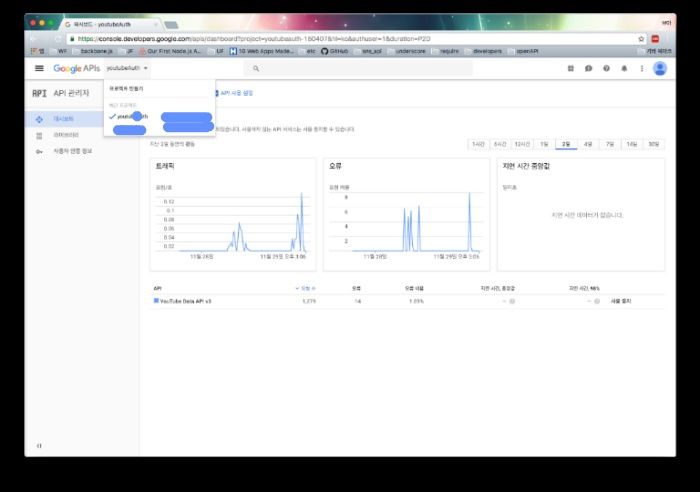Select the youtubeAuth browser tab
700x492 pixels.
click(112, 25)
